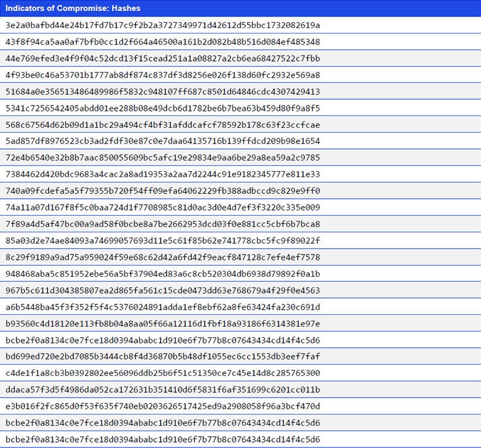Select the hash starting with ddaca57f3d5f
Screen dimensions: 481x448
click(x=163, y=389)
